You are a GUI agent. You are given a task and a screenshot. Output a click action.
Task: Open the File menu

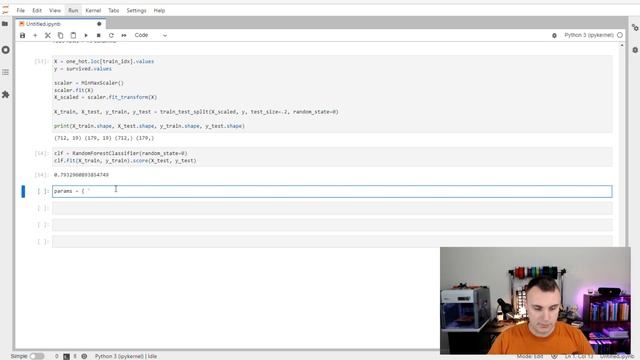(x=21, y=11)
